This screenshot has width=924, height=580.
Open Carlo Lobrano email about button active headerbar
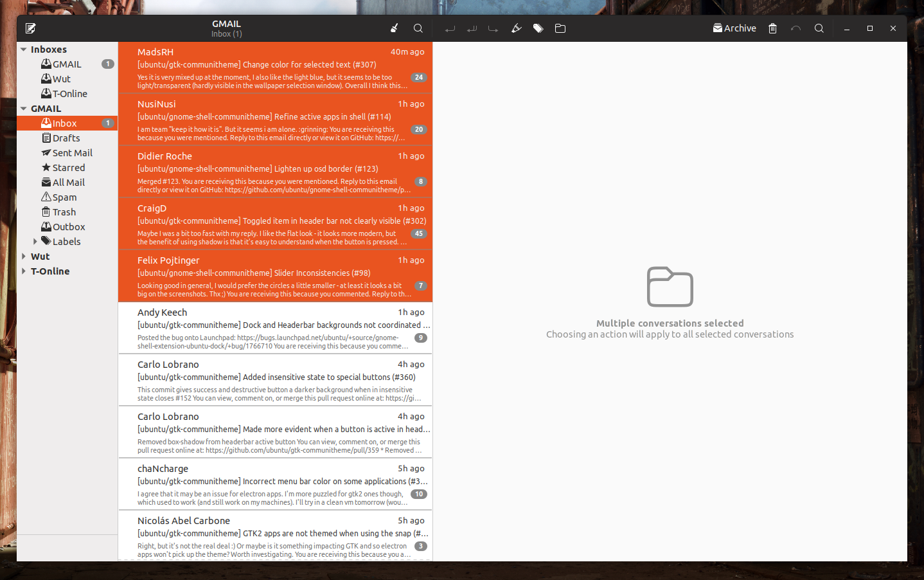(x=275, y=433)
